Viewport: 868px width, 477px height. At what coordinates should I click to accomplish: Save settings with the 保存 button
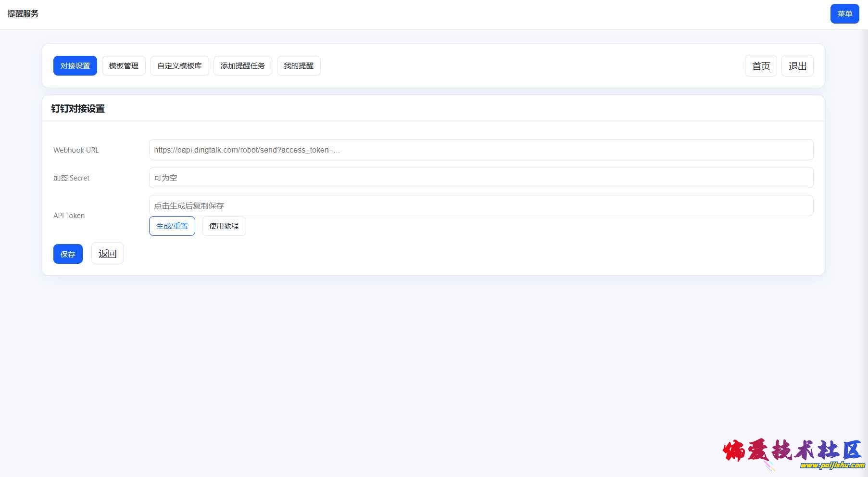pos(68,254)
